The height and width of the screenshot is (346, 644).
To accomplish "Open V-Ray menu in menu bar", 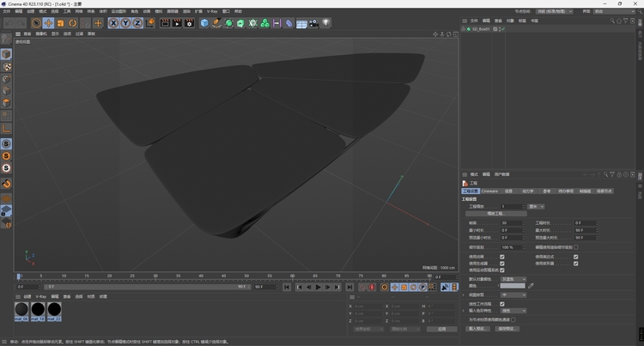I will [212, 11].
